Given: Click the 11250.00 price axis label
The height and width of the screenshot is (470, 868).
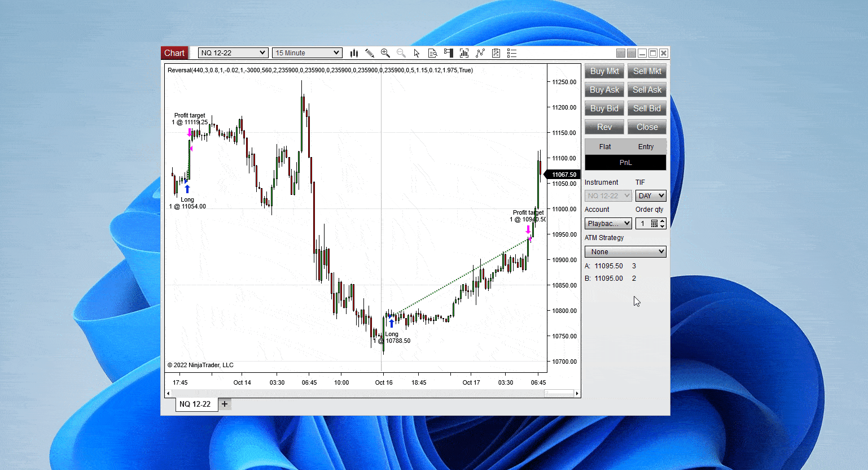Looking at the screenshot, I should (564, 82).
